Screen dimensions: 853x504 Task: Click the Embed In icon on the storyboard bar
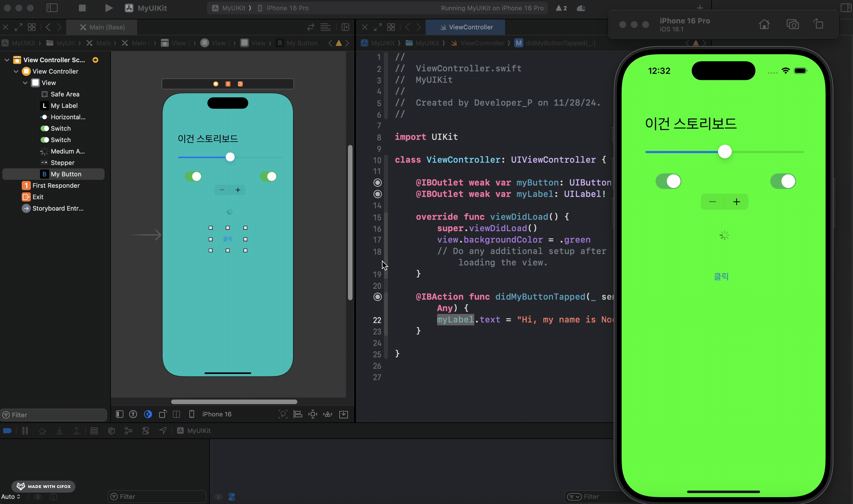point(344,414)
